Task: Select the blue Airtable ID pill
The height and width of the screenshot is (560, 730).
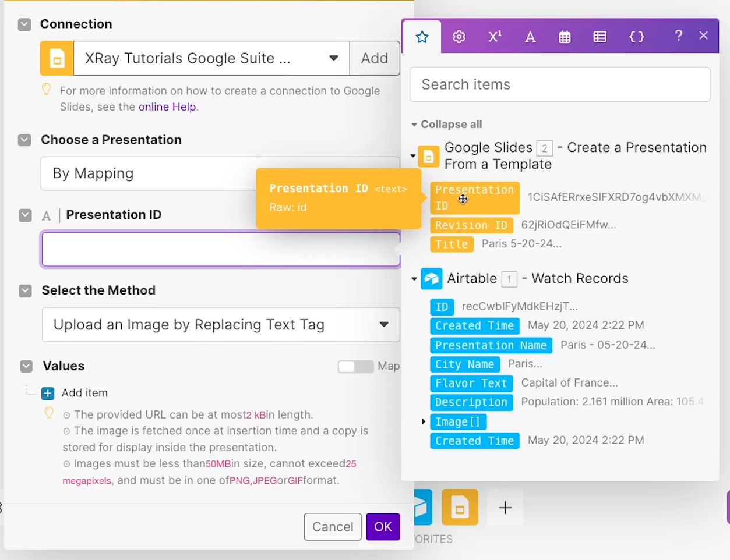Action: [442, 307]
